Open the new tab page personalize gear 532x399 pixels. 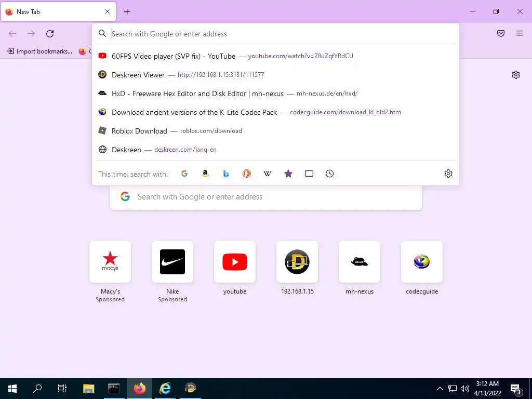point(516,75)
